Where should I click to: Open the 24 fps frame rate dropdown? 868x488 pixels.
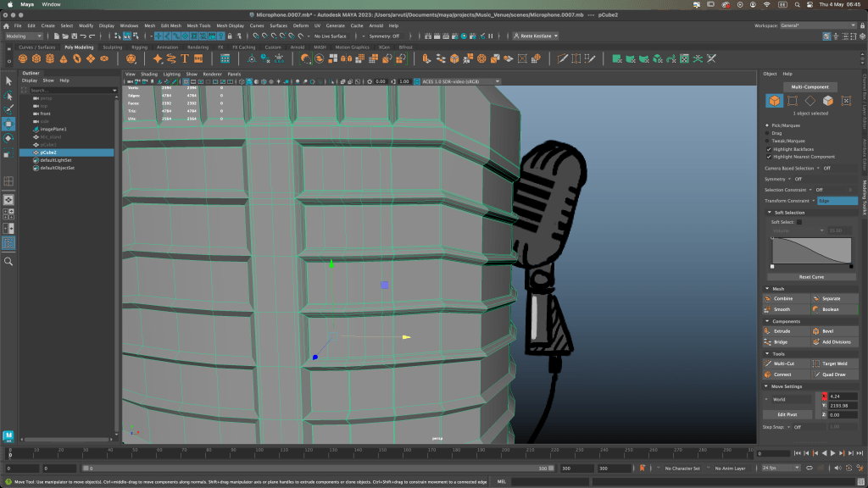click(x=778, y=468)
